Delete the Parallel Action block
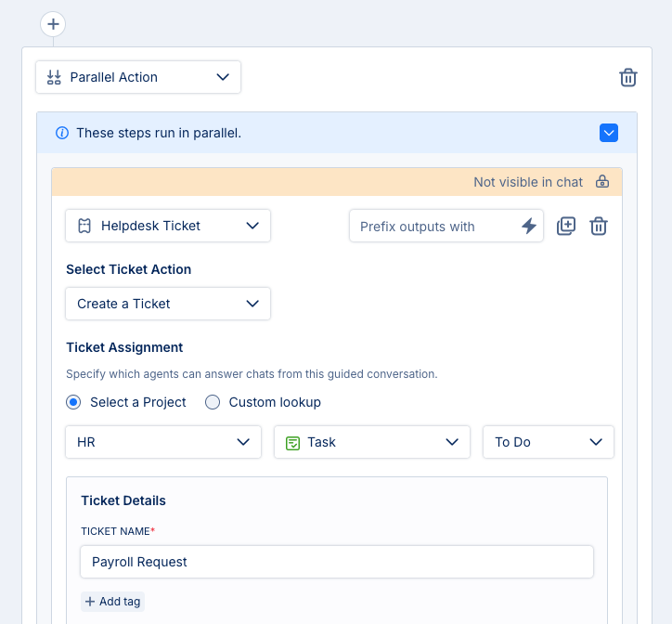The image size is (672, 624). (x=628, y=77)
